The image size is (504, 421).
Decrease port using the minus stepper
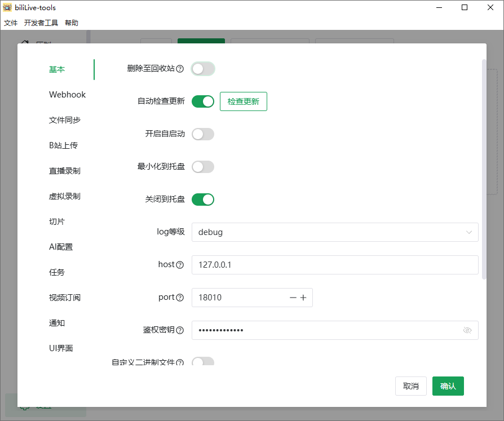click(293, 297)
